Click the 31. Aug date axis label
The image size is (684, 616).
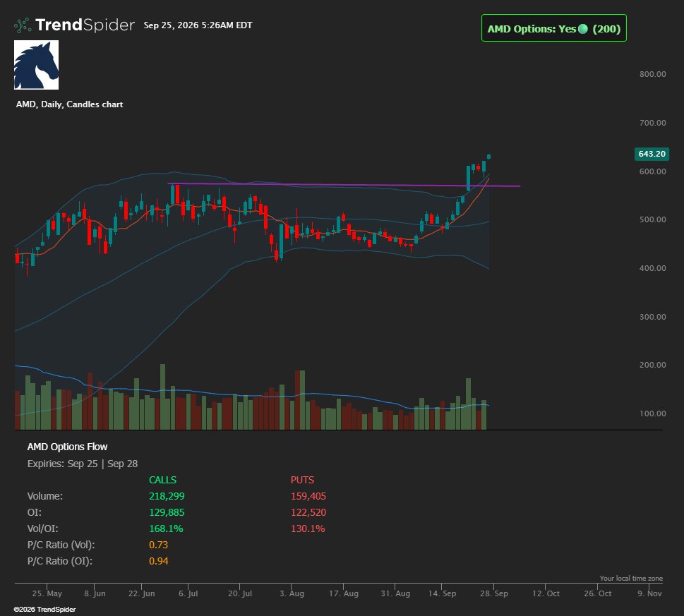tap(395, 593)
